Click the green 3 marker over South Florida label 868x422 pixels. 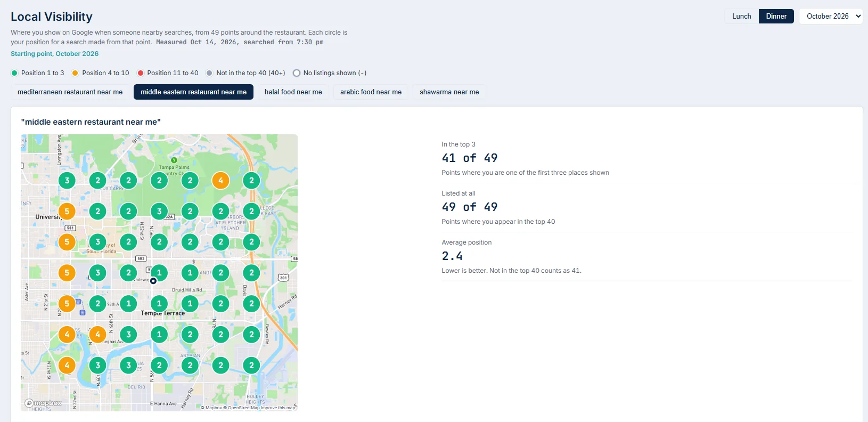[x=97, y=242]
